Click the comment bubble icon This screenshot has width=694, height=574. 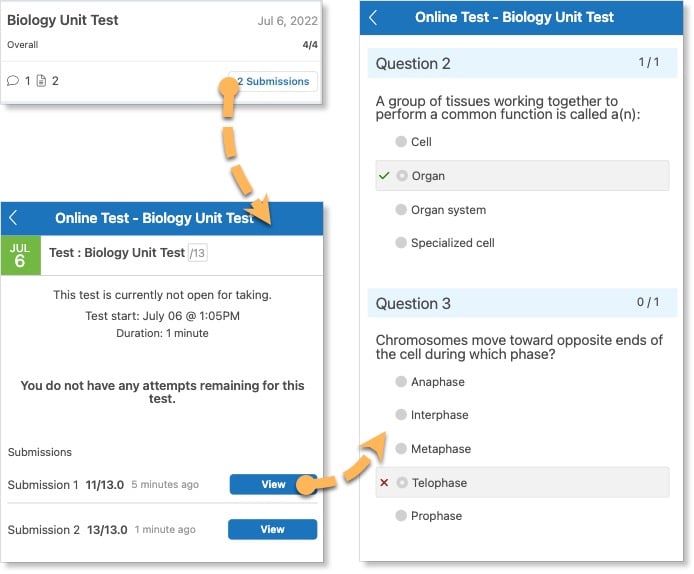click(x=13, y=81)
